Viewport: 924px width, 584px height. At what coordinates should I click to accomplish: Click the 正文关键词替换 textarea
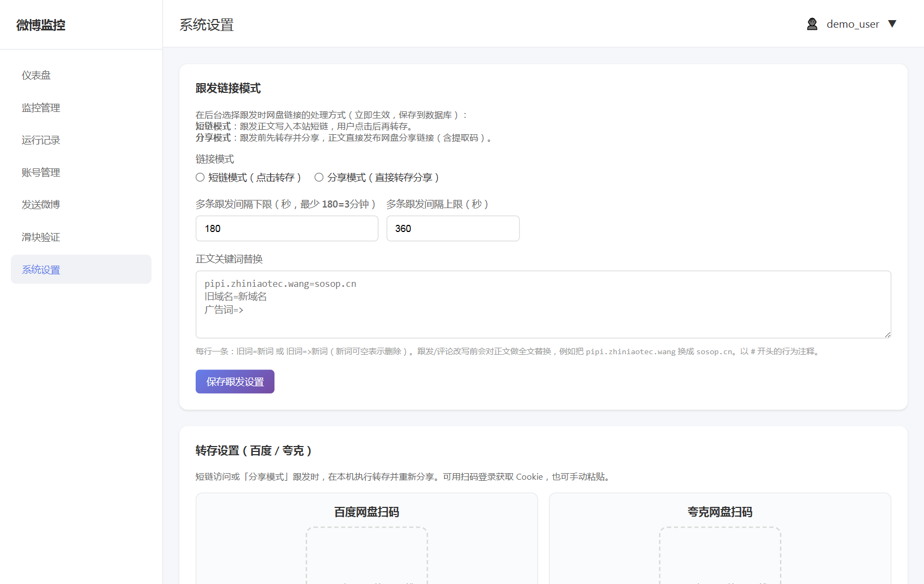pos(543,304)
